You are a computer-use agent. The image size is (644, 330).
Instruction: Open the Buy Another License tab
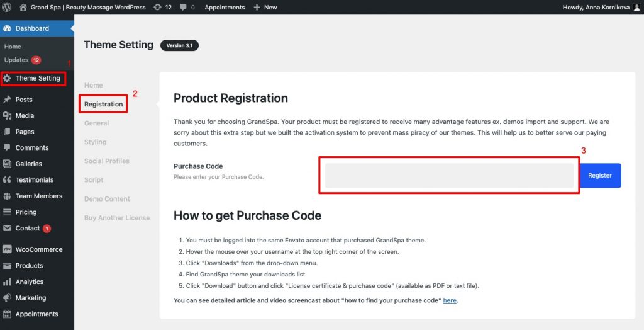click(x=117, y=218)
